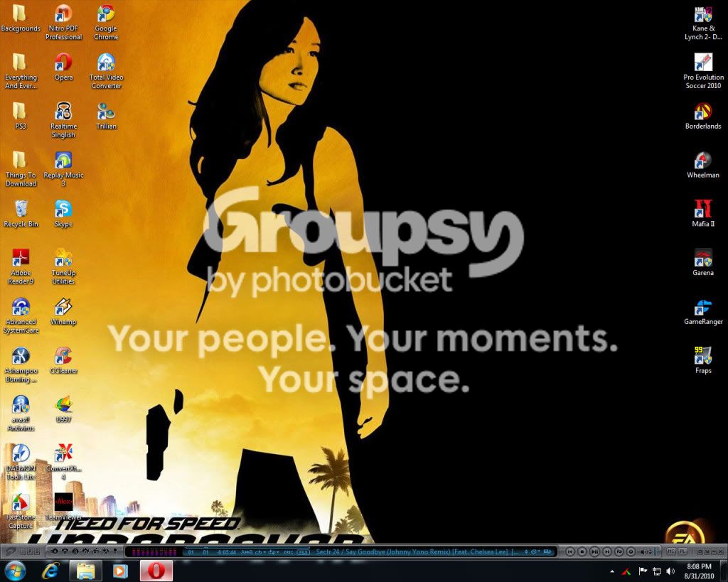Viewport: 728px width, 582px height.
Task: Open the Action Center flag icon
Action: pyautogui.click(x=643, y=571)
